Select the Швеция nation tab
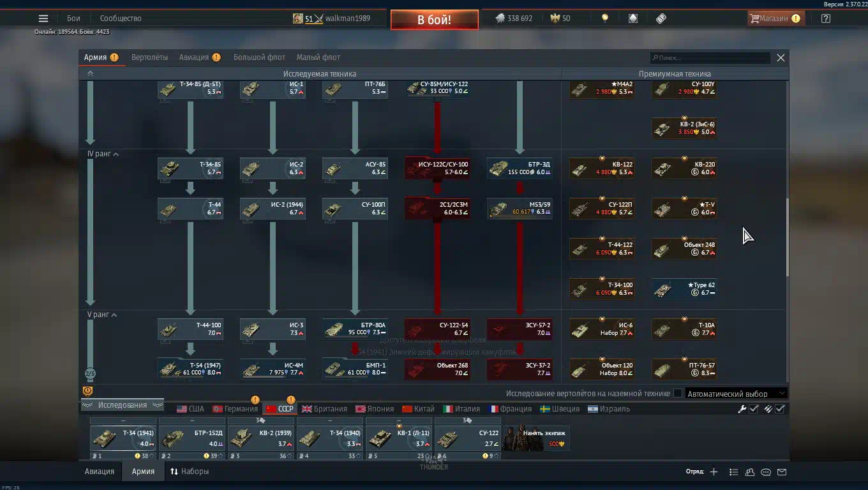The width and height of the screenshot is (868, 490). coord(560,409)
